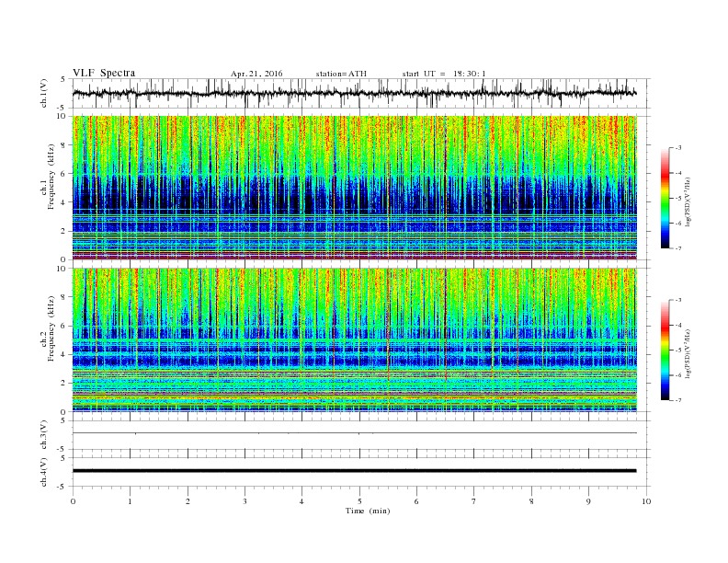The image size is (728, 563).
Task: Click the ch.2 color bar log(PSD) label
Action: click(x=688, y=353)
